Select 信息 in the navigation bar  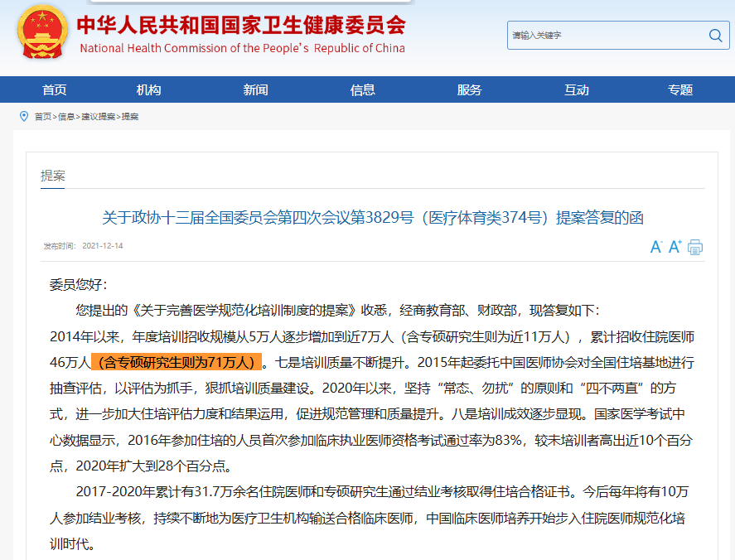pyautogui.click(x=363, y=90)
